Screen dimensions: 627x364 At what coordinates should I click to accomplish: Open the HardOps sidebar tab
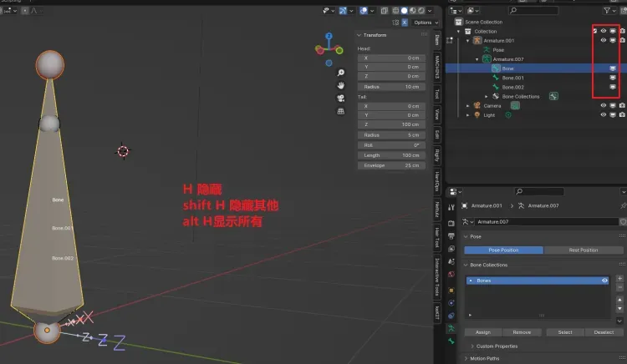click(437, 182)
